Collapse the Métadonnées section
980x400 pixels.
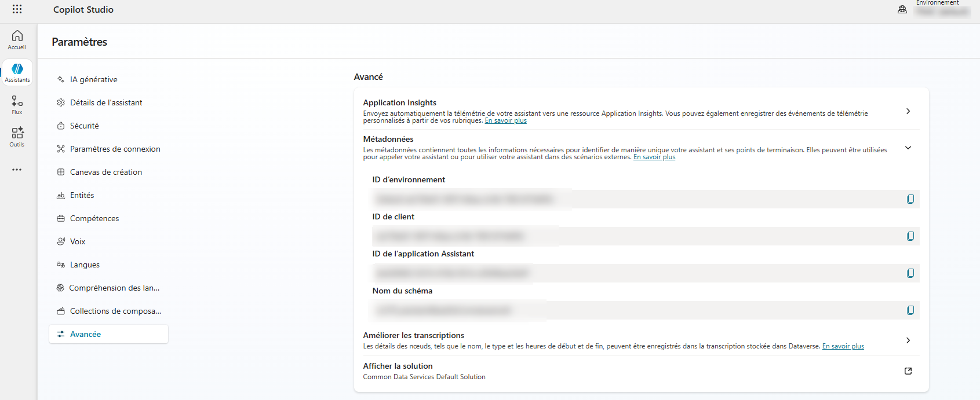tap(908, 148)
